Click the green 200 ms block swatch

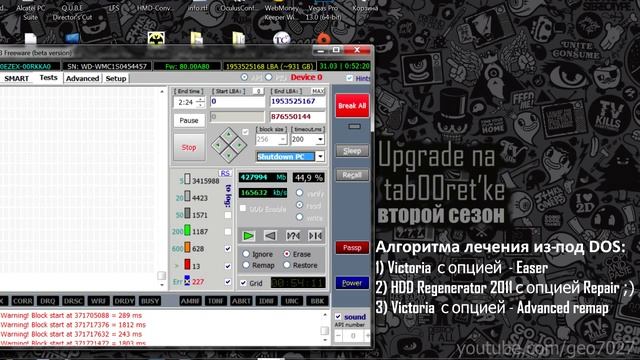187,231
